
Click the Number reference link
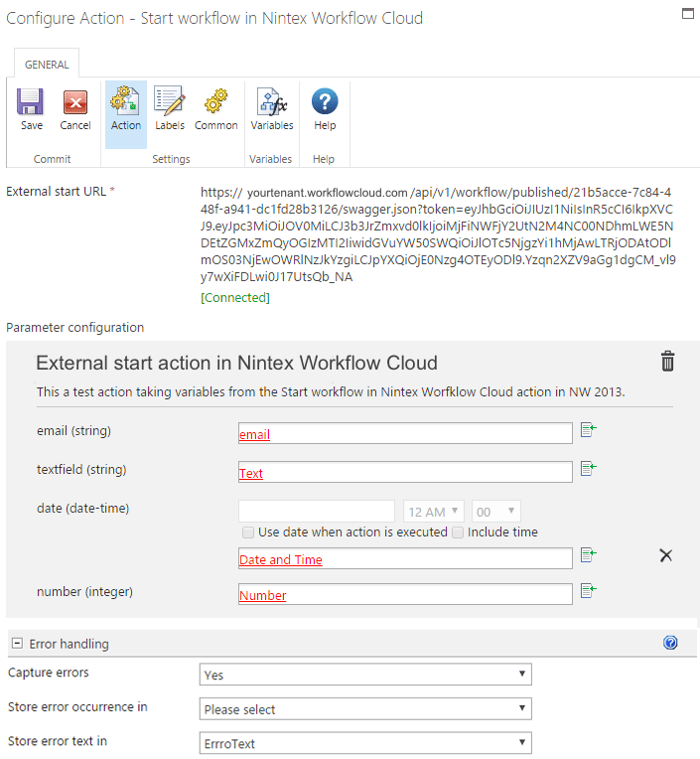click(x=263, y=596)
